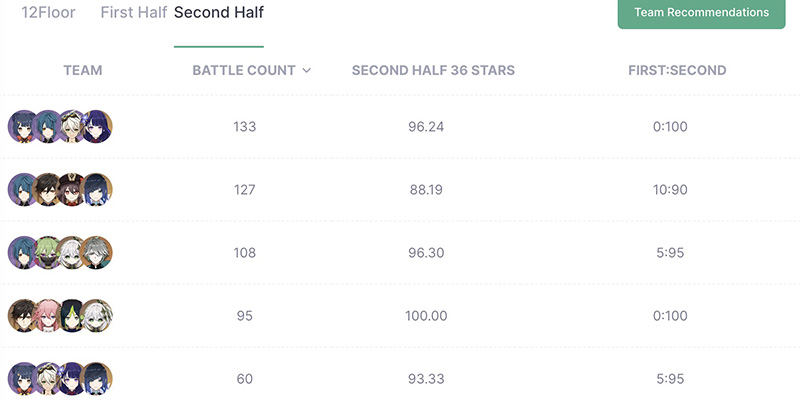Click the last avatar in the 60-battle team

click(96, 379)
